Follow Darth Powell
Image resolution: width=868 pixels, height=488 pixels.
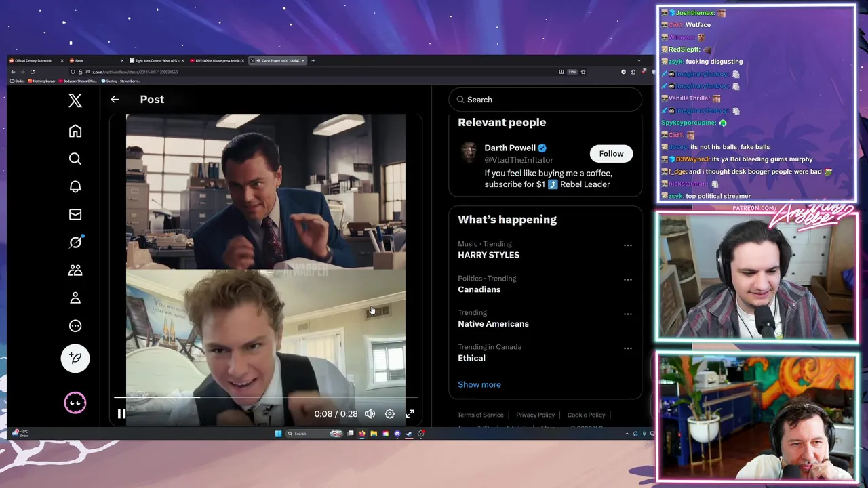click(x=611, y=154)
